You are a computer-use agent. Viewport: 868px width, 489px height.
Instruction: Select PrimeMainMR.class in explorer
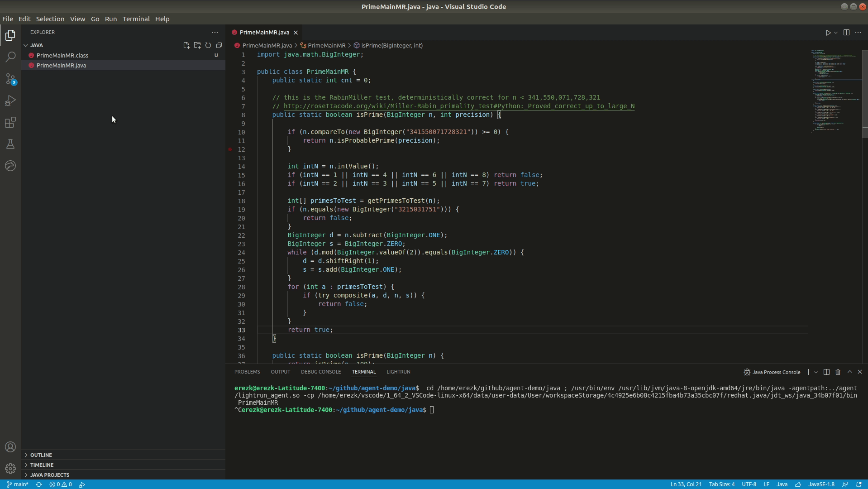(x=62, y=55)
